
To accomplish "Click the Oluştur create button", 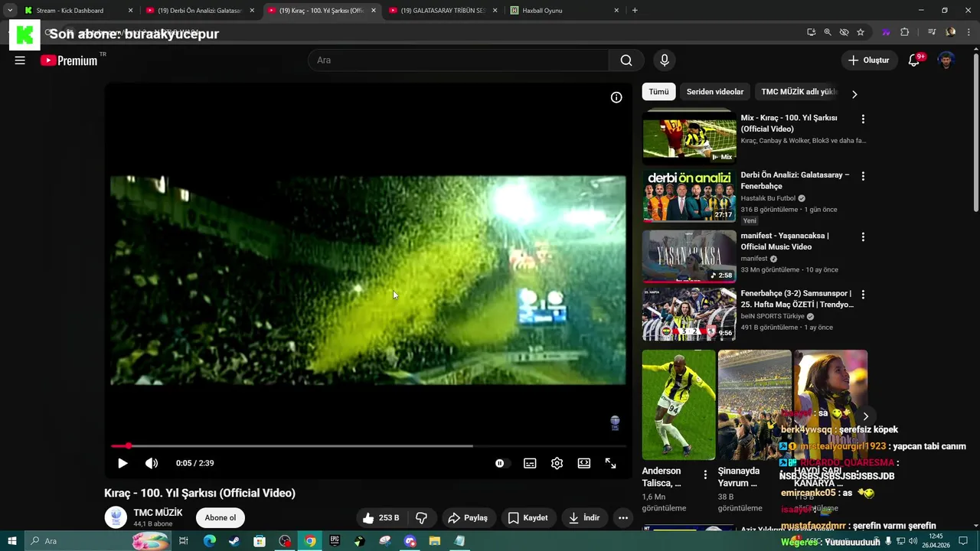I will pos(870,60).
